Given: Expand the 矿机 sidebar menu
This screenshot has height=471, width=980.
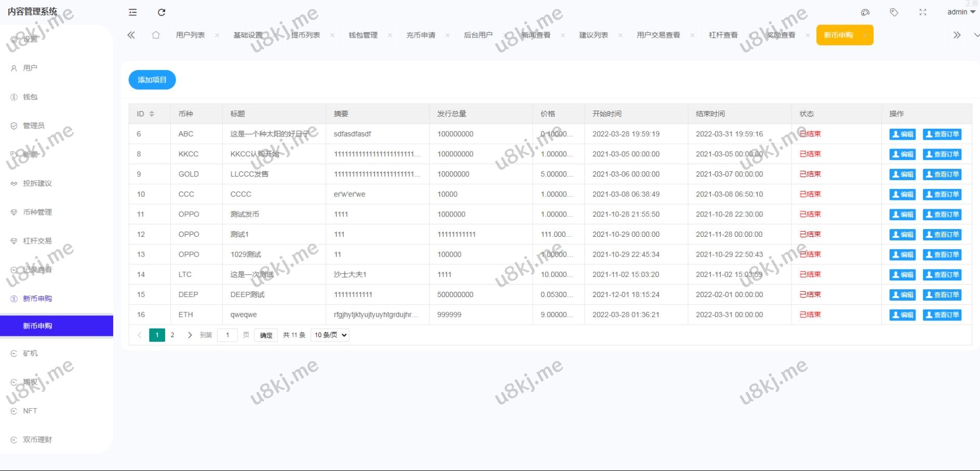Looking at the screenshot, I should point(30,353).
